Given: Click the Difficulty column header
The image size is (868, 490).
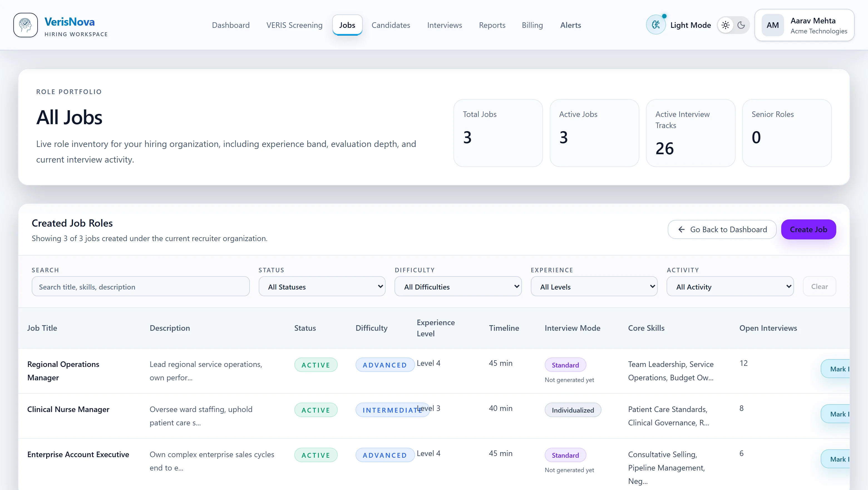Looking at the screenshot, I should tap(371, 328).
